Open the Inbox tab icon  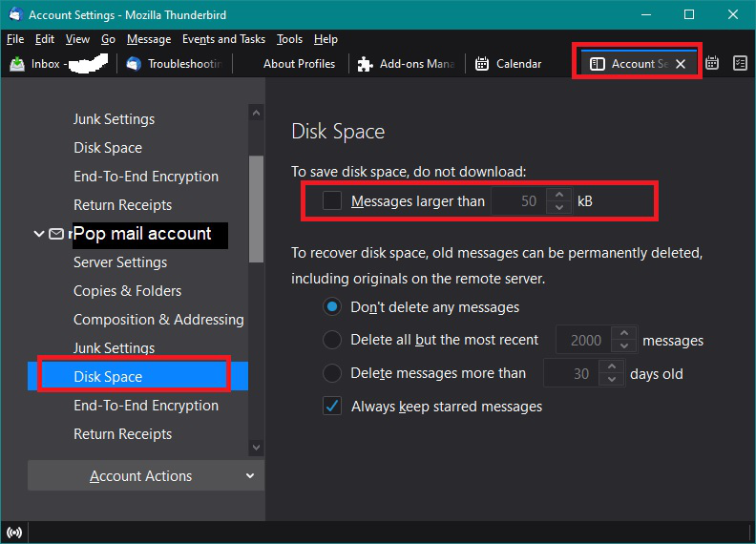coord(17,64)
